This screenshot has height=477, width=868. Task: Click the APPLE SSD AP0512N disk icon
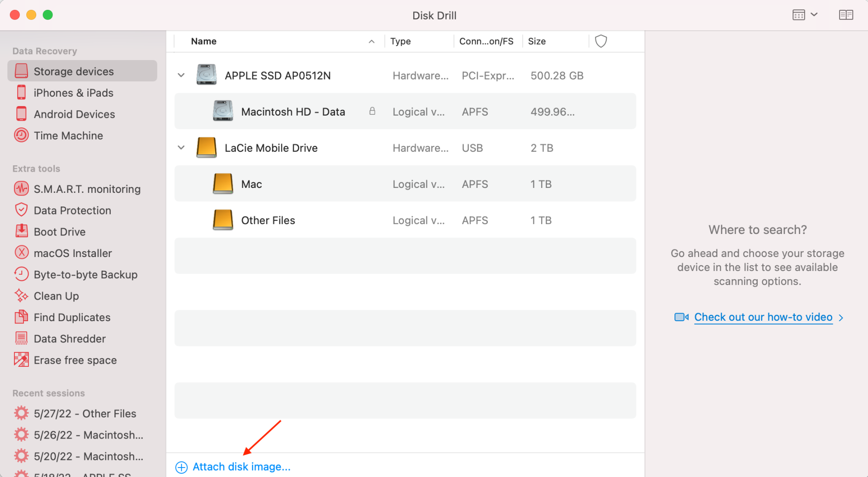[207, 75]
